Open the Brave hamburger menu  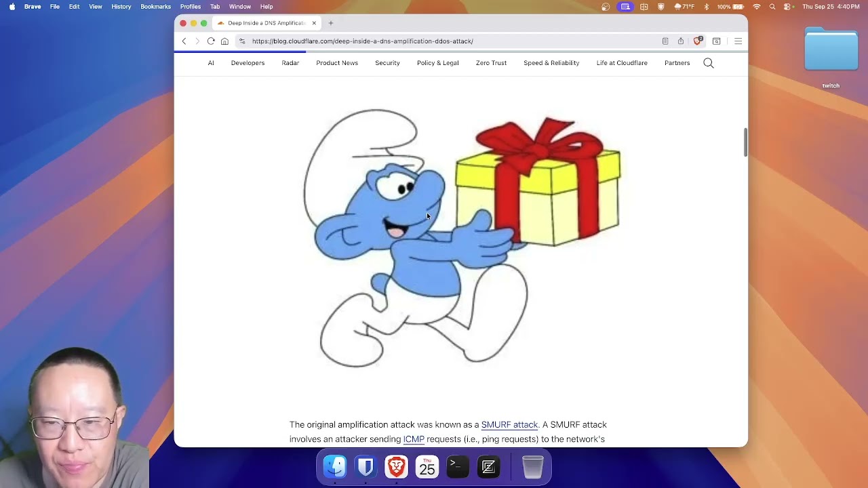[x=738, y=41]
